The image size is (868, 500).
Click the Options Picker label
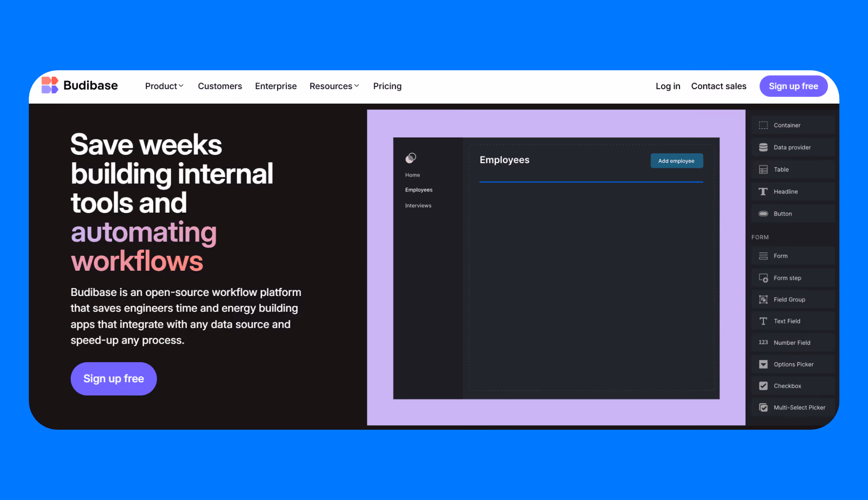click(793, 364)
